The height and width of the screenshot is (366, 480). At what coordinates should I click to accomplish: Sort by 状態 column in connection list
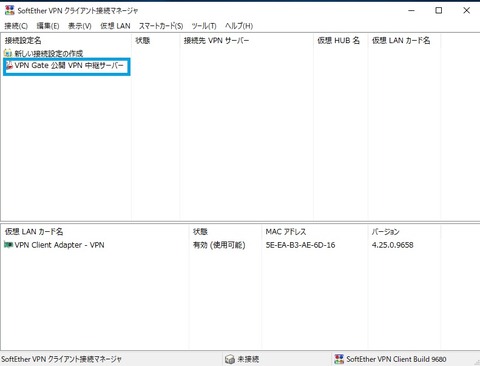click(x=155, y=40)
